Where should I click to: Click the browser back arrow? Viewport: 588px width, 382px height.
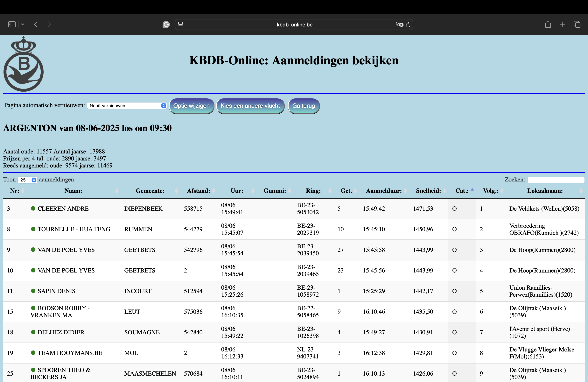(36, 24)
